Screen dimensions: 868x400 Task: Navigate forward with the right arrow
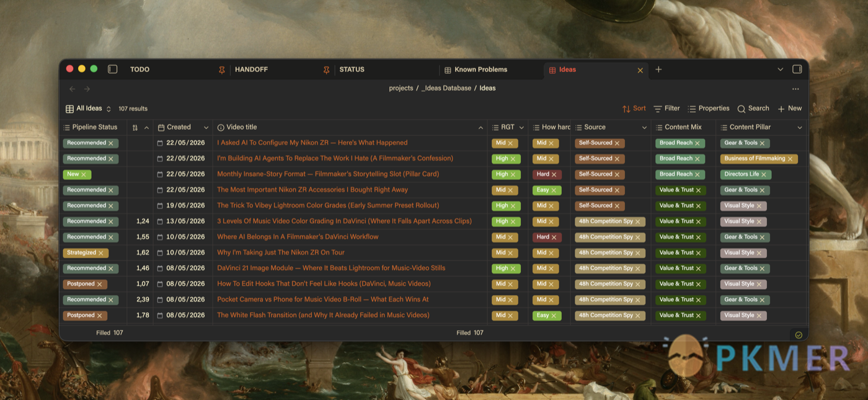pyautogui.click(x=87, y=89)
